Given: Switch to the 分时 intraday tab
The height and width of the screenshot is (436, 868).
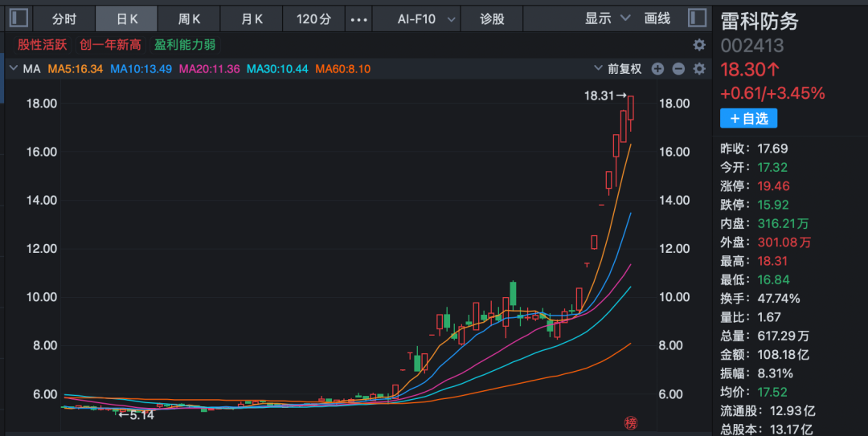Looking at the screenshot, I should click(x=64, y=18).
